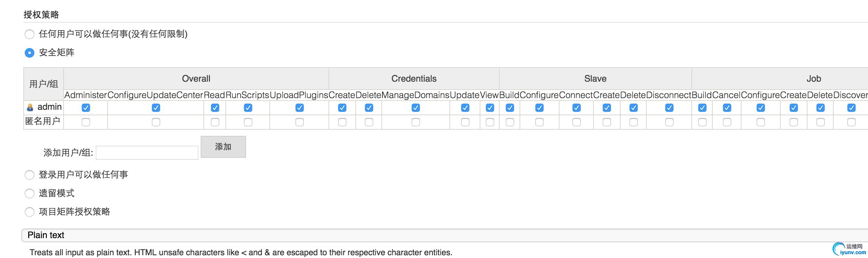Select 任何用户可以做任何事 radio option

pos(30,34)
